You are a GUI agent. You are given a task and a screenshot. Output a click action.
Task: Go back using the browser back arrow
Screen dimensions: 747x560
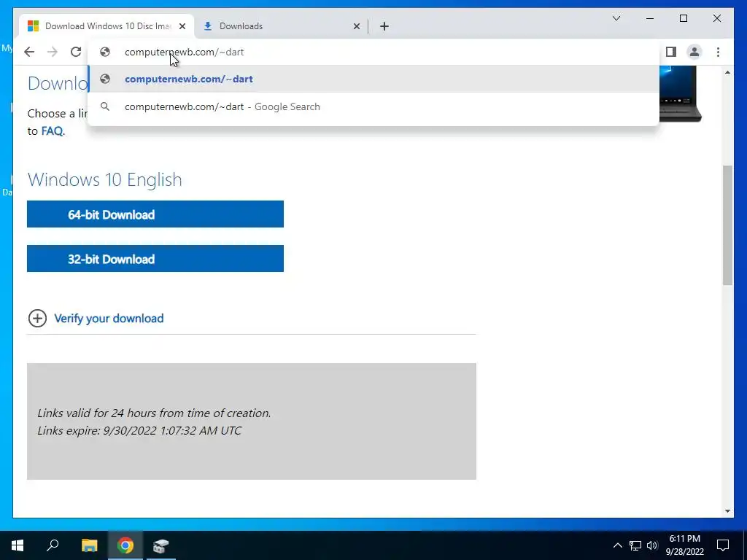pos(29,52)
